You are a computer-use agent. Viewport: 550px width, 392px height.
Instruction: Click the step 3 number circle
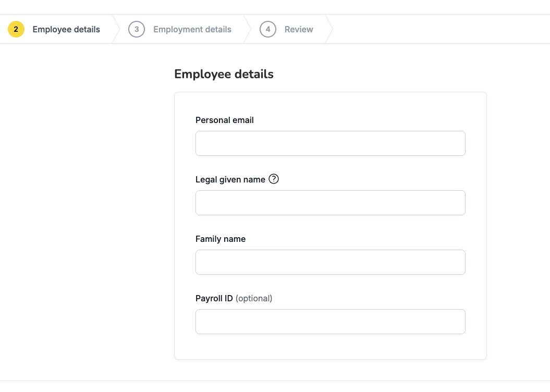137,29
